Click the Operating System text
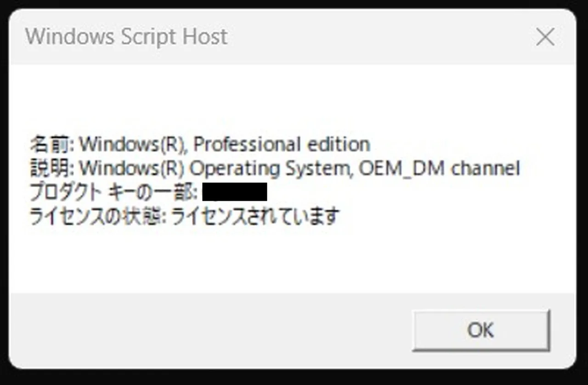The image size is (588, 385). tap(269, 169)
